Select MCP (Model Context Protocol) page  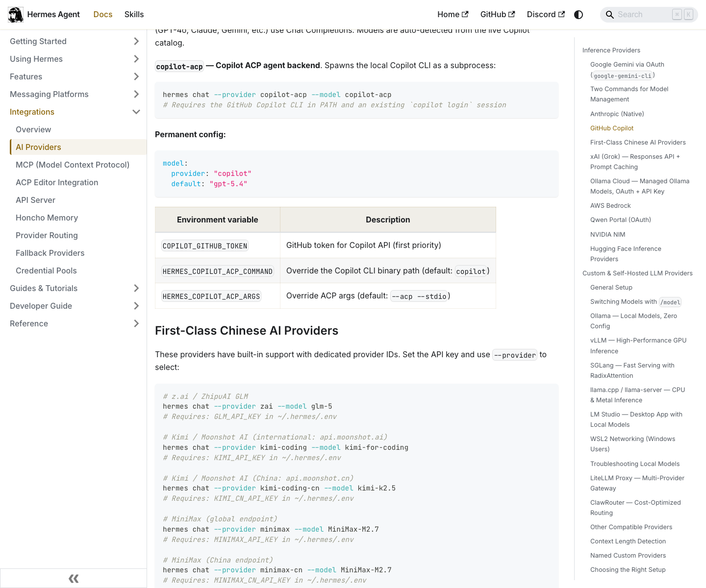(73, 165)
